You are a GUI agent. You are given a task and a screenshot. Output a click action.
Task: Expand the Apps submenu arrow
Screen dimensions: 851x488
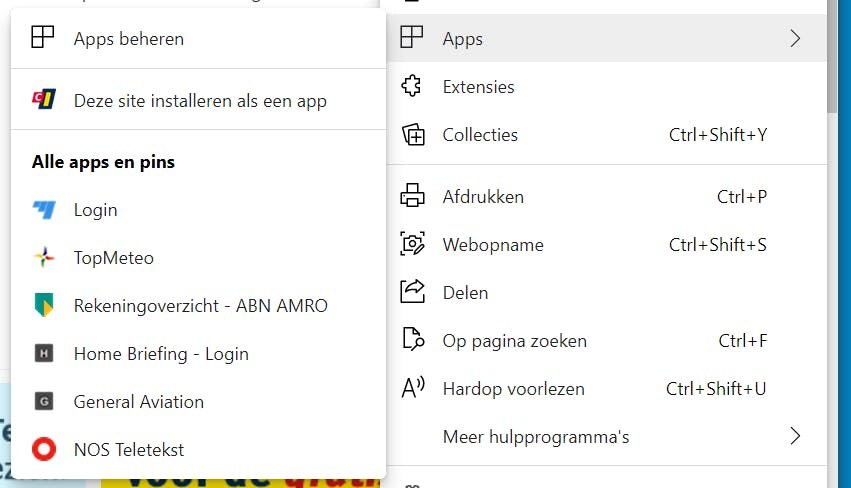(x=795, y=39)
